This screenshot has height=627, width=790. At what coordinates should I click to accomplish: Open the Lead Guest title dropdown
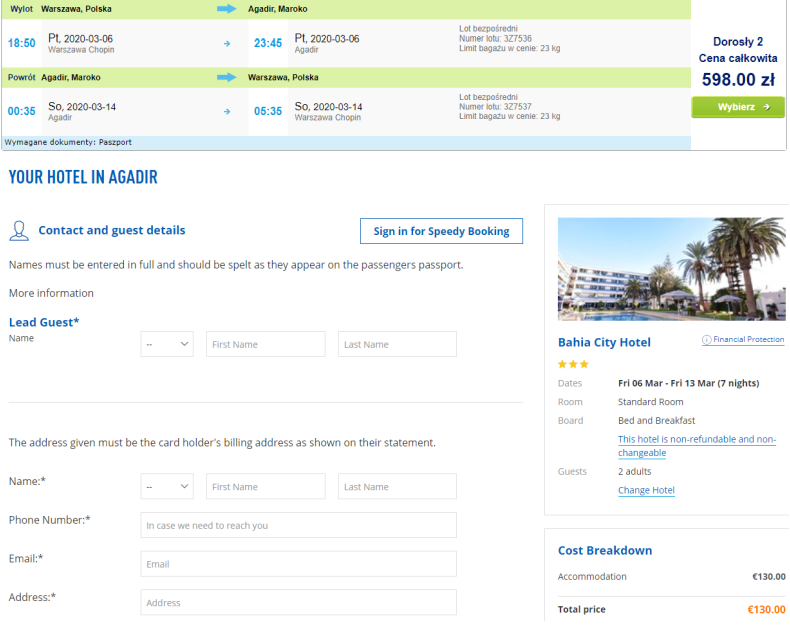tap(167, 344)
